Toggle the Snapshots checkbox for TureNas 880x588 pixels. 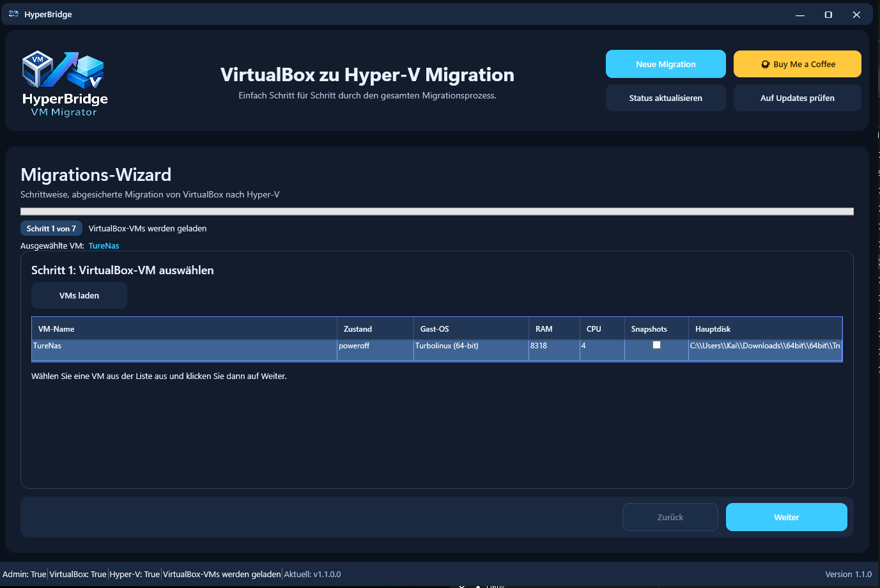click(x=656, y=345)
